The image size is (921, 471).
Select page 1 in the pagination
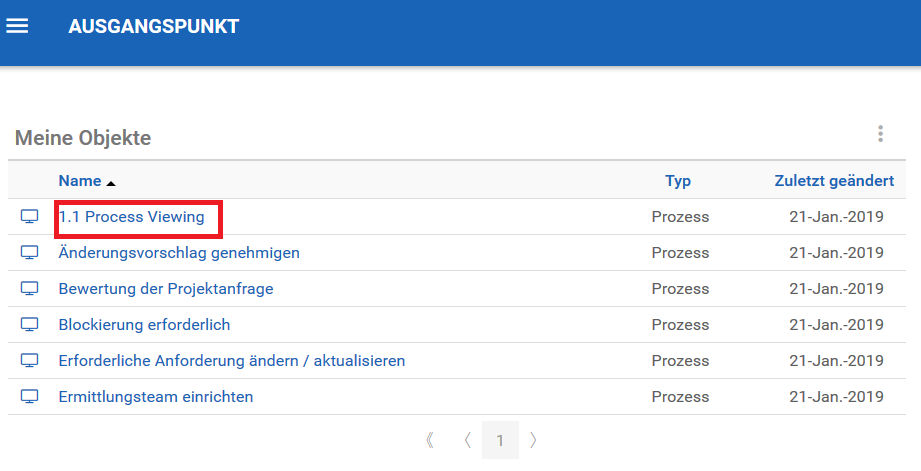[500, 439]
